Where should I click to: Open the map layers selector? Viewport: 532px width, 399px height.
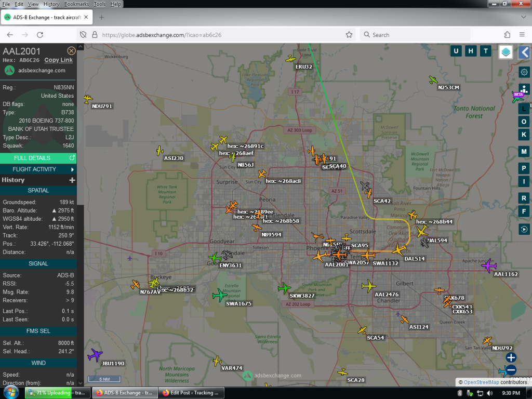tap(506, 52)
